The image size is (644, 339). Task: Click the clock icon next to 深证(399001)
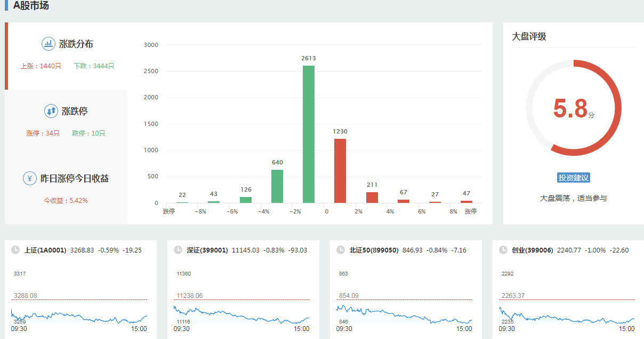click(178, 250)
